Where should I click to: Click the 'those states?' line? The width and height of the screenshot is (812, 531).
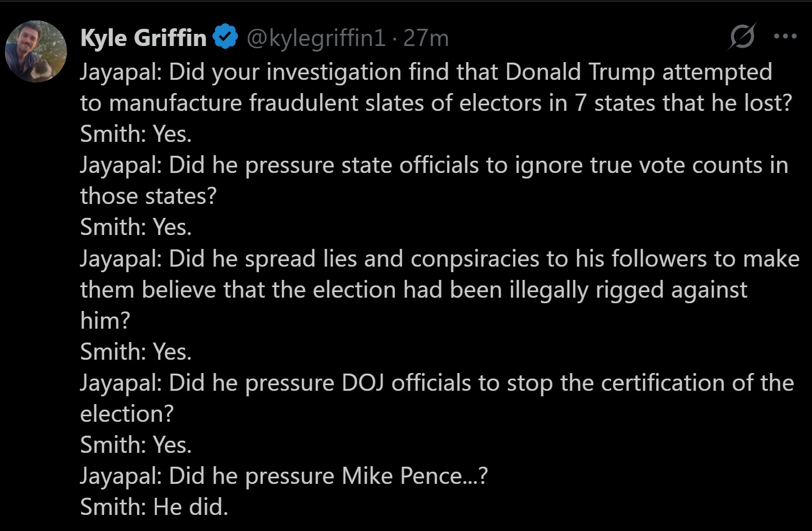[x=148, y=196]
